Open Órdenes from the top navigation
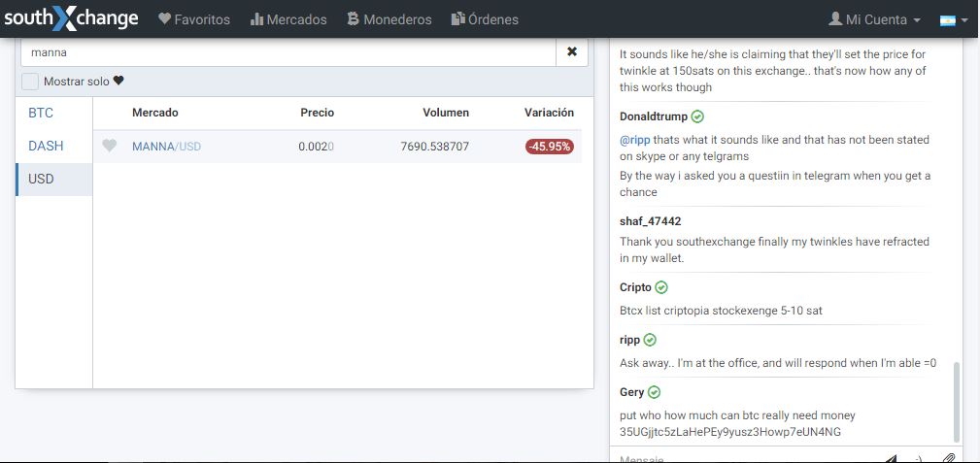Screen dimensions: 980x463 click(485, 19)
